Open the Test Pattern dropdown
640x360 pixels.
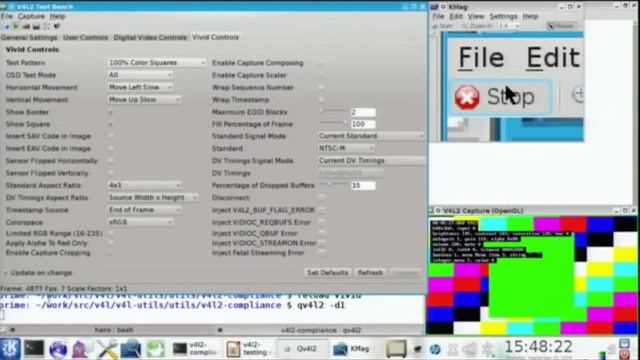(156, 63)
